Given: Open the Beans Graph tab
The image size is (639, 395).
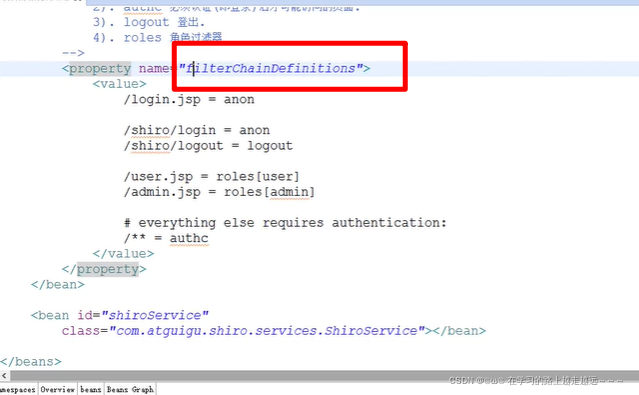Looking at the screenshot, I should coord(130,389).
